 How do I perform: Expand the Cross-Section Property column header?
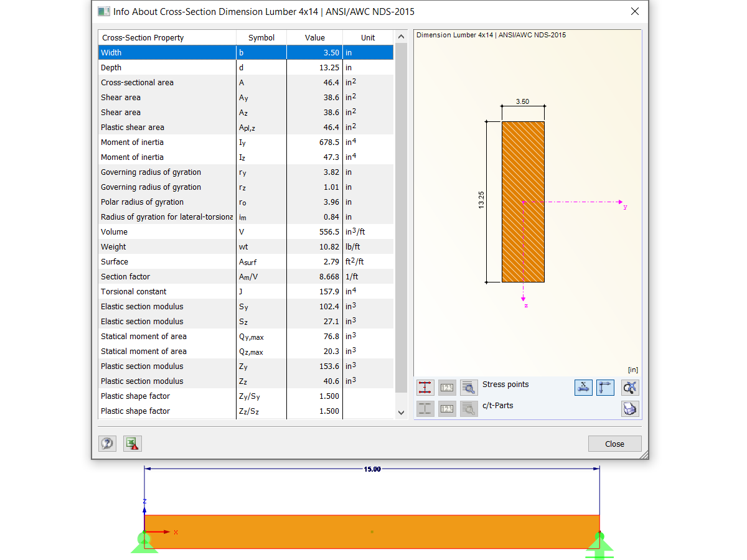click(166, 37)
